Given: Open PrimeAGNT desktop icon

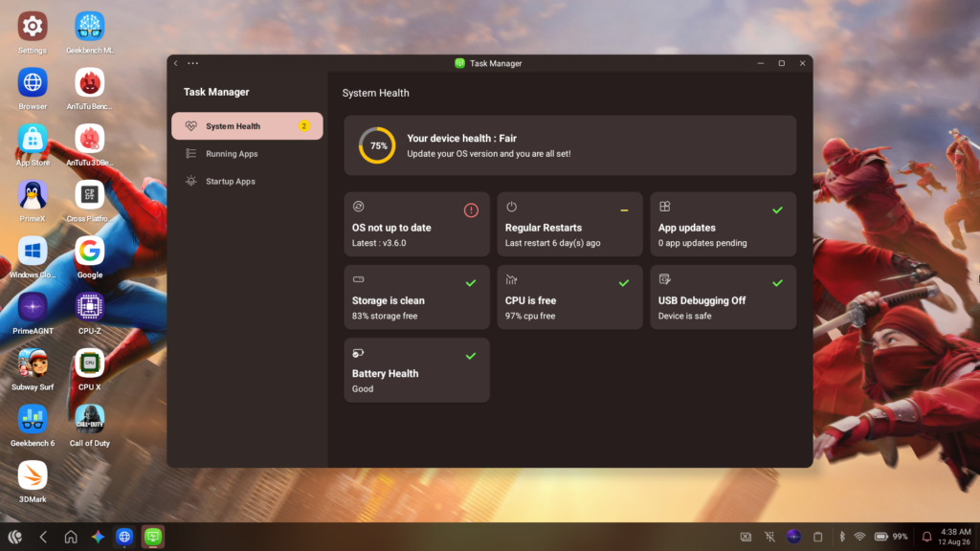Looking at the screenshot, I should click(x=33, y=307).
